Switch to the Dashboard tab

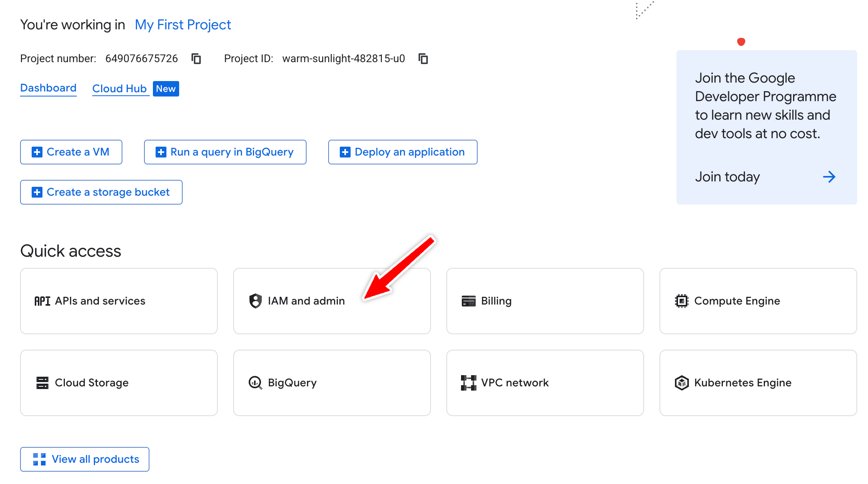[x=48, y=88]
